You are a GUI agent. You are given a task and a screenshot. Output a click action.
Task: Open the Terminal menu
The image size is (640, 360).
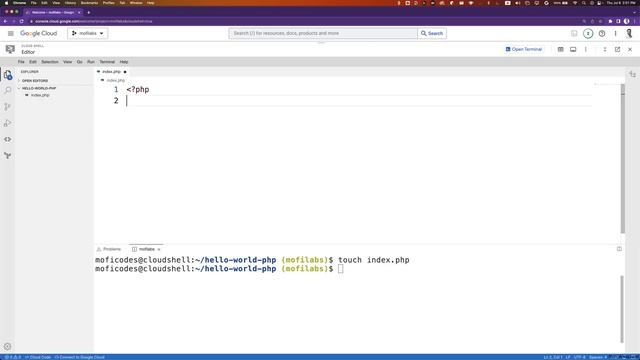pyautogui.click(x=107, y=62)
